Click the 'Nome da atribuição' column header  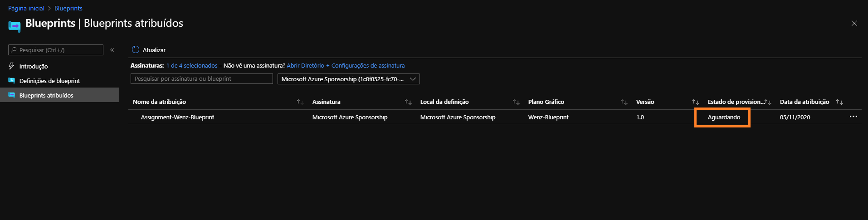click(x=159, y=102)
